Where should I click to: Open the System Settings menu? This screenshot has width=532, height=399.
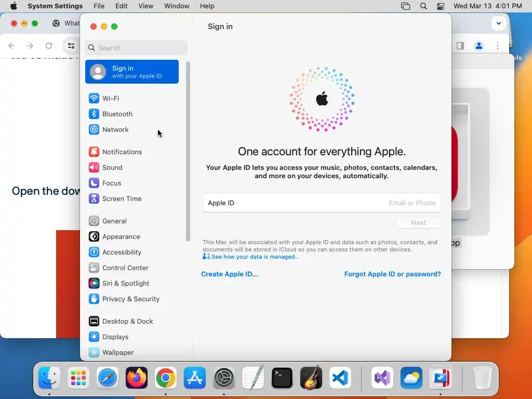55,6
